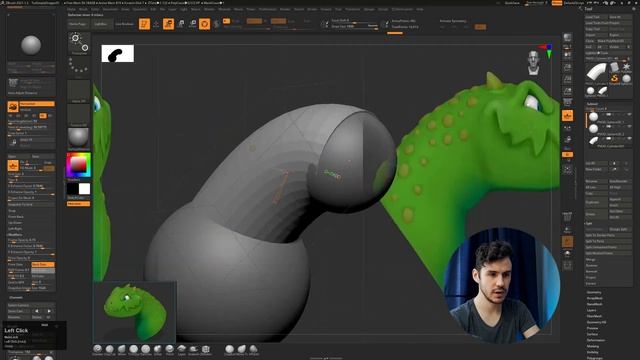This screenshot has height=360, width=640.
Task: Click the BPR render icon on right shelf
Action: [x=567, y=38]
